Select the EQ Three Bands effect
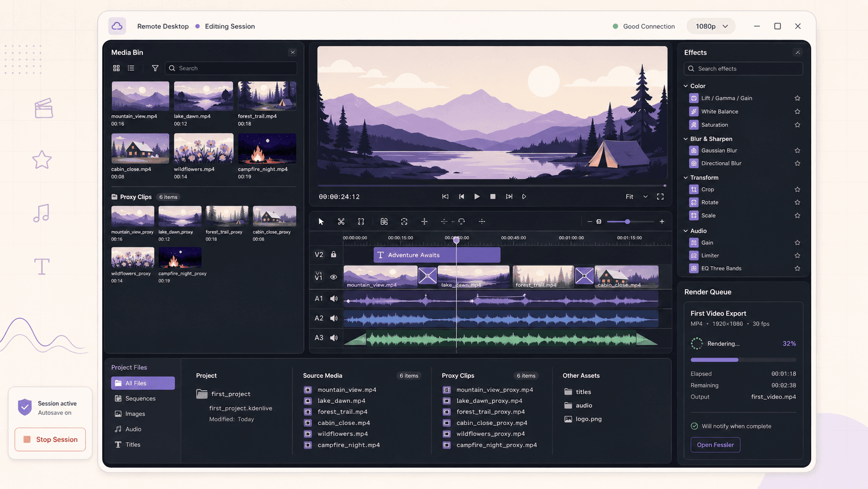The width and height of the screenshot is (868, 489). click(721, 269)
